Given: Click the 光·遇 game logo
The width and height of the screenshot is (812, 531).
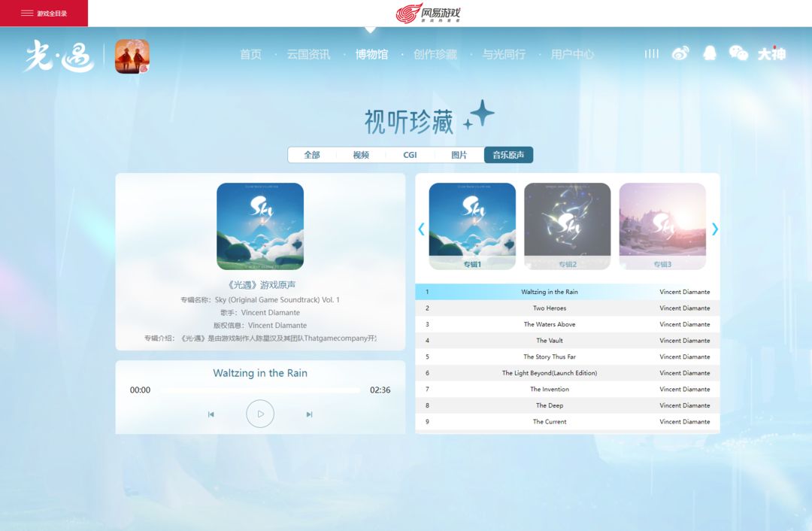Looking at the screenshot, I should click(59, 56).
